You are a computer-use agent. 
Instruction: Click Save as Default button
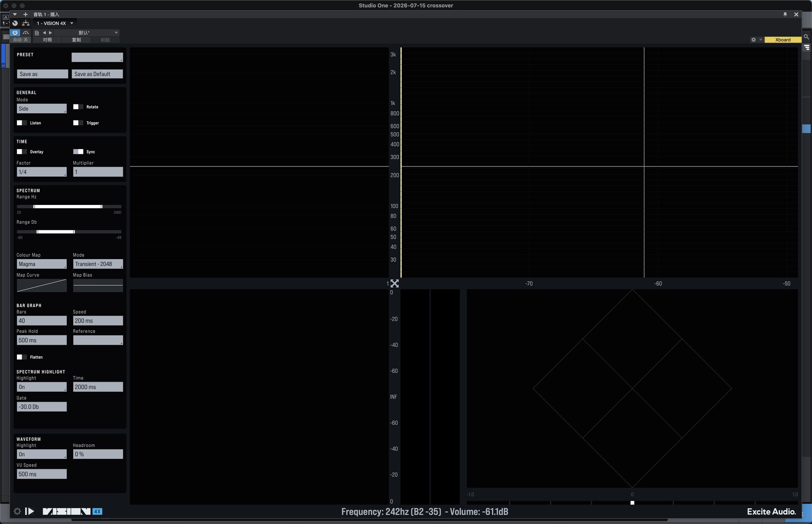click(x=97, y=74)
